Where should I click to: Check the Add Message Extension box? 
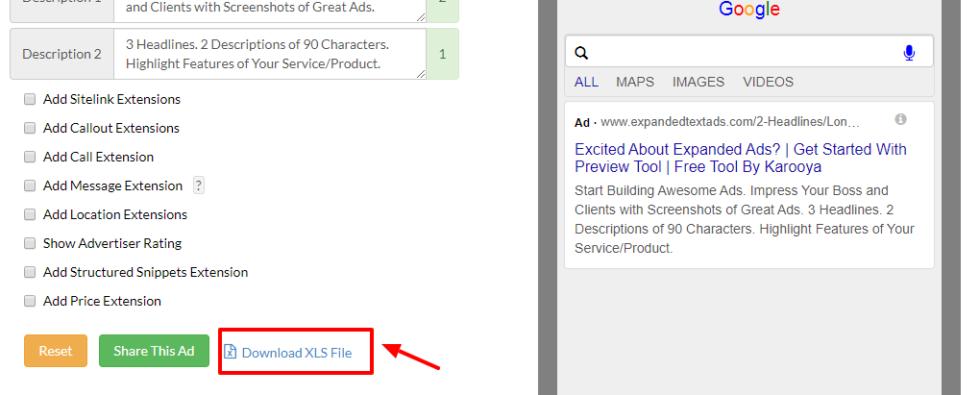pyautogui.click(x=30, y=185)
